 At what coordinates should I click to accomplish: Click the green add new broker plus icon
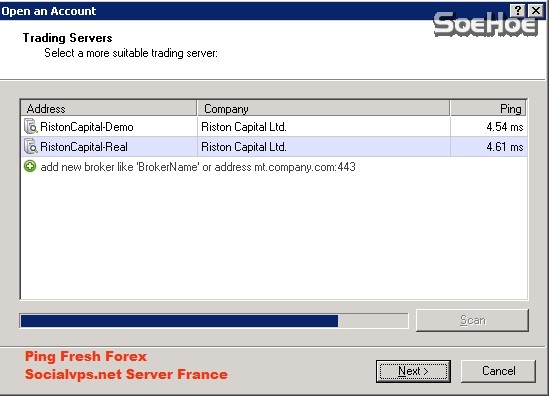(x=30, y=166)
